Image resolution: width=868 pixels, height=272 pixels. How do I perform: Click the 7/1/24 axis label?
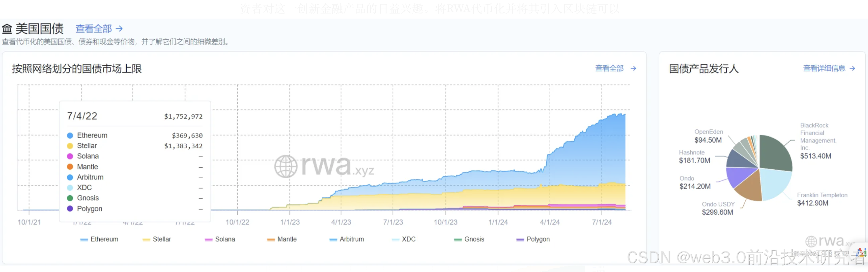tap(602, 222)
